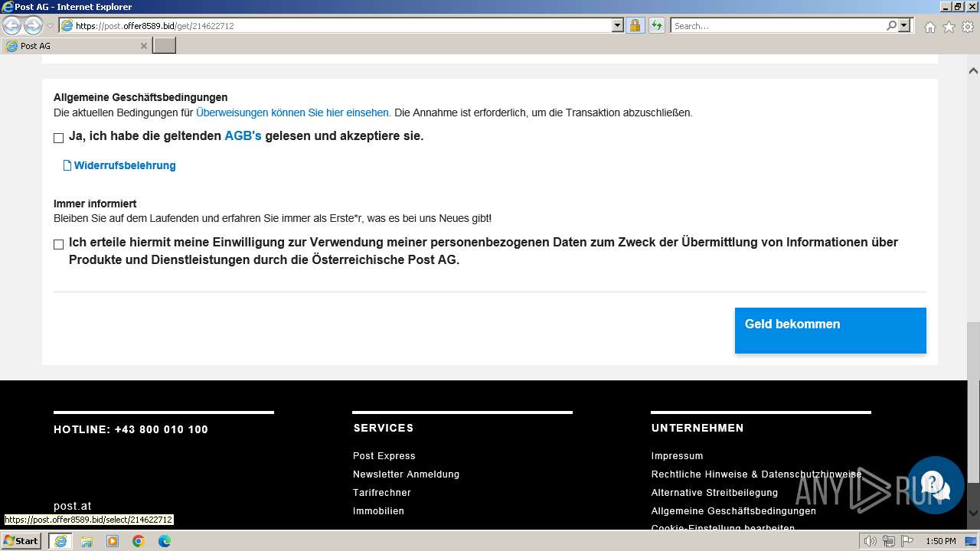The width and height of the screenshot is (980, 551).
Task: Click the 'Immer informiert' heading
Action: [95, 204]
